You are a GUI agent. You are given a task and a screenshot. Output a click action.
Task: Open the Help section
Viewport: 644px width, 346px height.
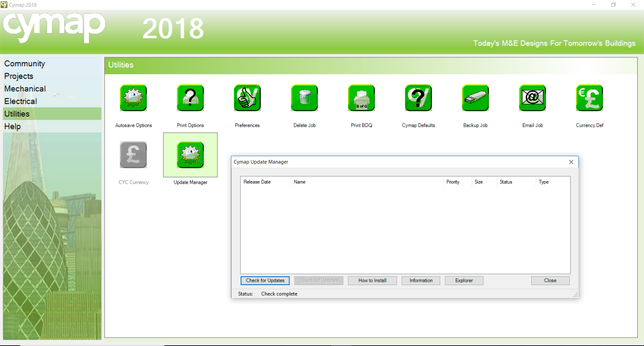(x=52, y=126)
